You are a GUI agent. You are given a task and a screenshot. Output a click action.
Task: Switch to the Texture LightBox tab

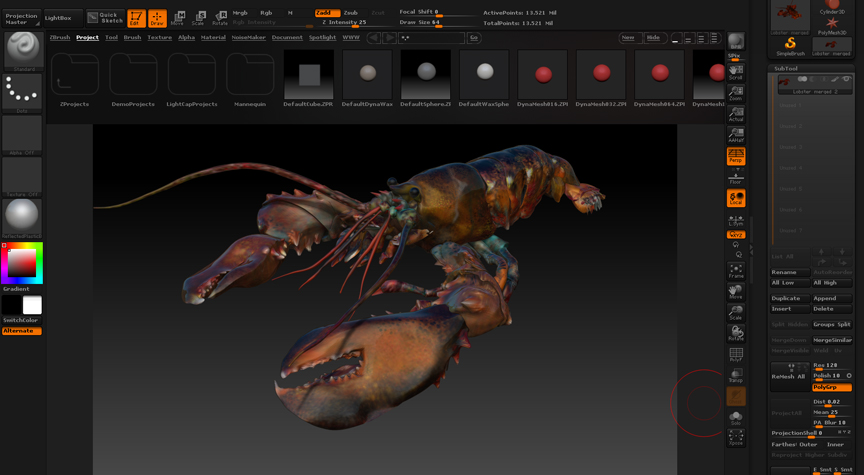(159, 37)
